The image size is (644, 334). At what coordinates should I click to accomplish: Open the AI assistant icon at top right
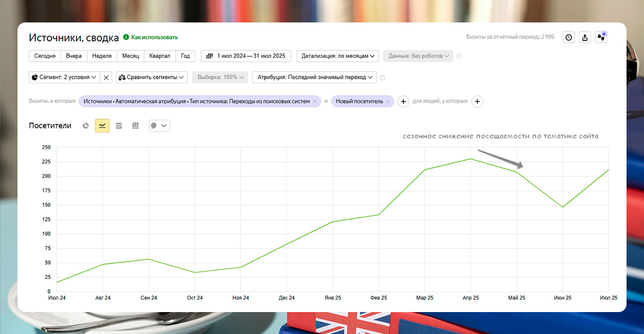601,37
